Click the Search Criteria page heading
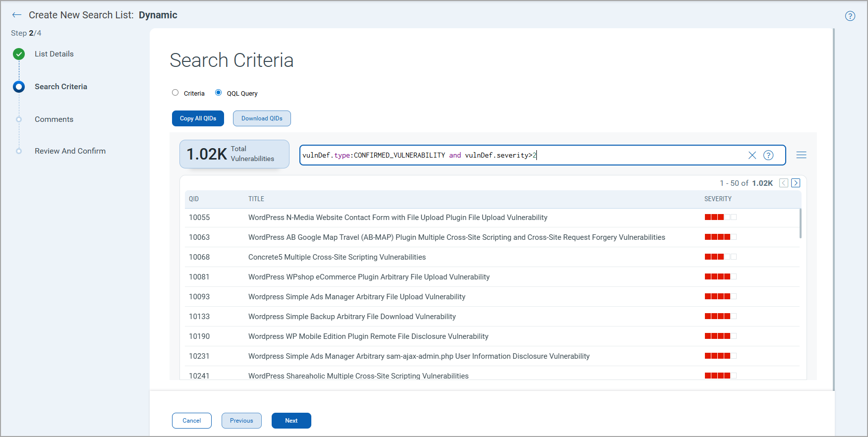Screen dimensions: 868x437 pos(231,60)
